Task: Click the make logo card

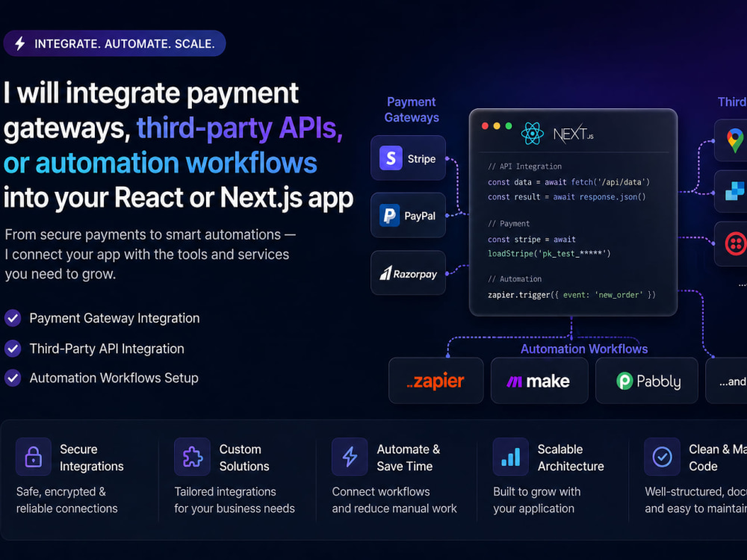Action: (539, 381)
